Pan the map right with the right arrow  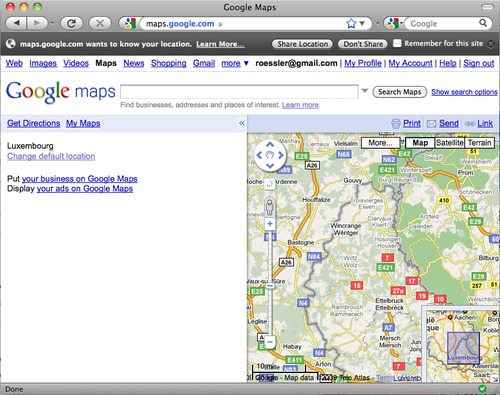281,155
